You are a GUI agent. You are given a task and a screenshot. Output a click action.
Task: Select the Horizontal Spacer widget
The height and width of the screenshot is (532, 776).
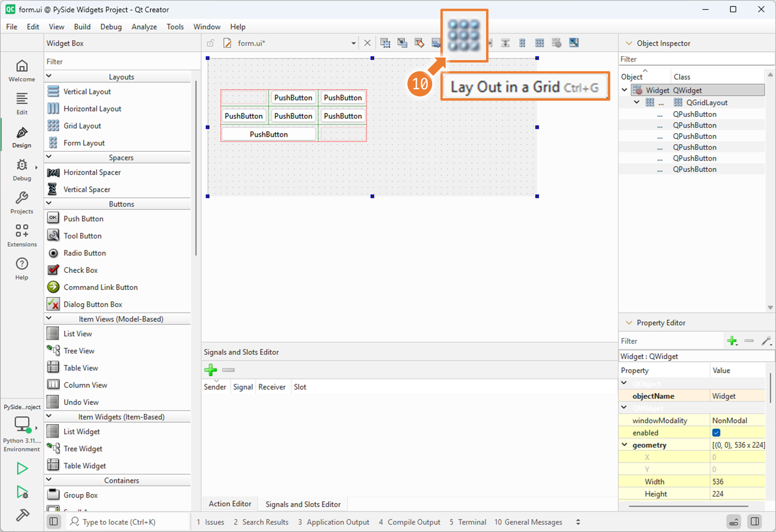(x=92, y=172)
